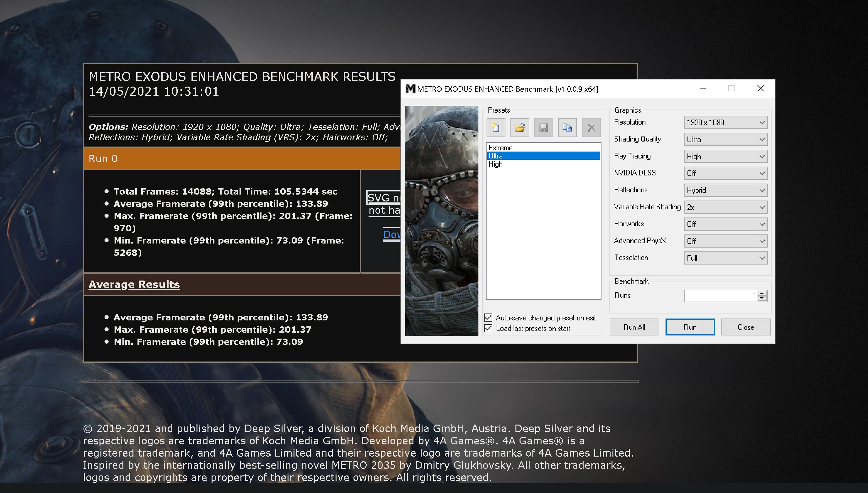
Task: Uncheck Load last presets on start
Action: click(488, 329)
